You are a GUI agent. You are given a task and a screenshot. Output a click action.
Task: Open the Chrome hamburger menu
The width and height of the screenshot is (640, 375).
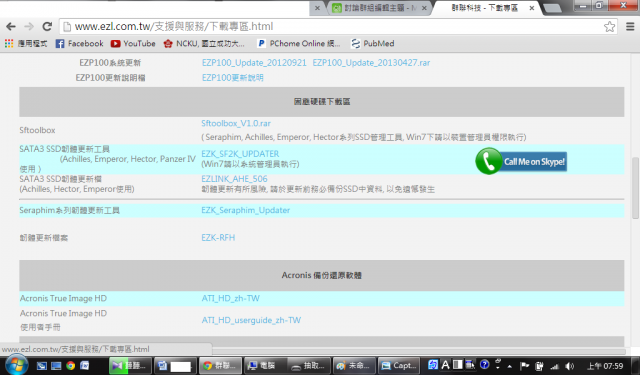[x=630, y=27]
